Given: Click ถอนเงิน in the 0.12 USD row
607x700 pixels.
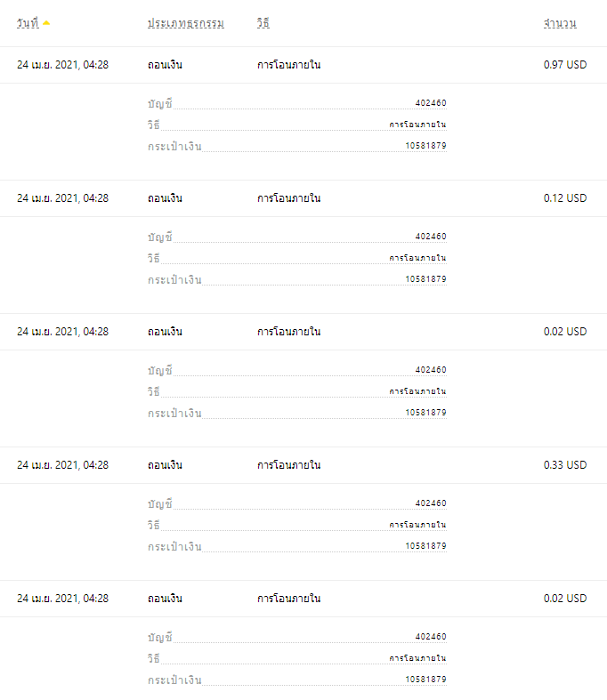Looking at the screenshot, I should click(x=165, y=198).
